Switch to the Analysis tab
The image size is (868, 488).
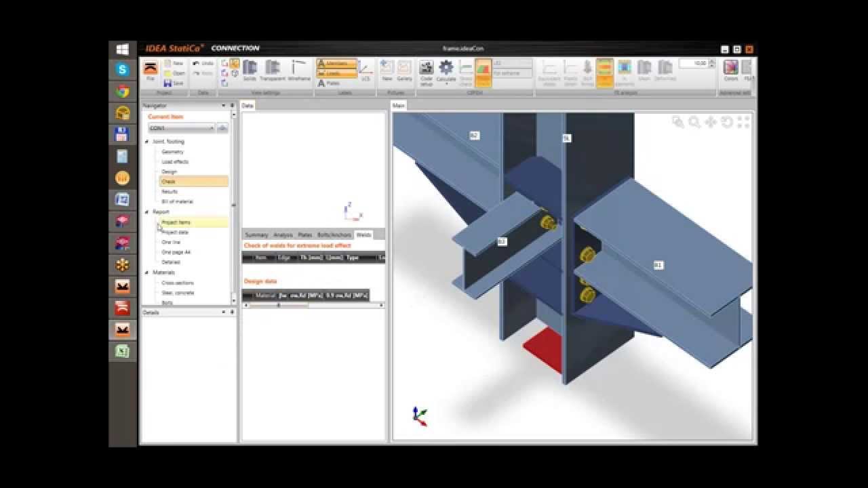pyautogui.click(x=283, y=235)
